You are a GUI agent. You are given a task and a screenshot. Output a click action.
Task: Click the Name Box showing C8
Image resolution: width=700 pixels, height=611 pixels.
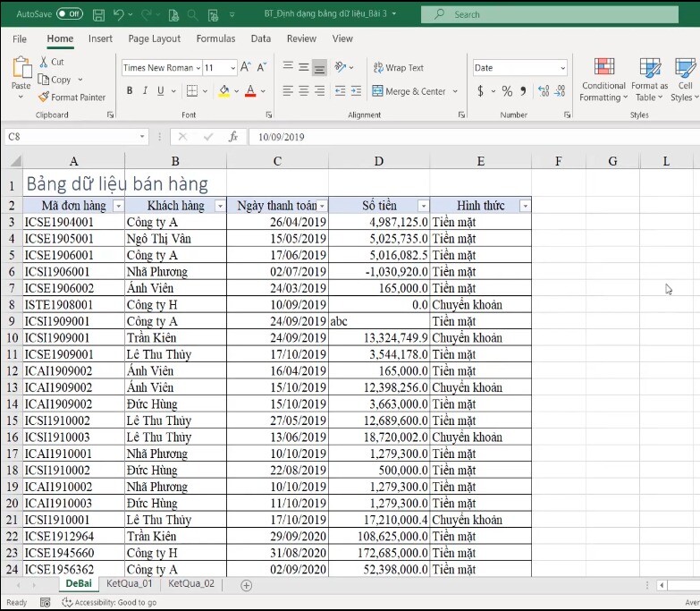(x=76, y=137)
